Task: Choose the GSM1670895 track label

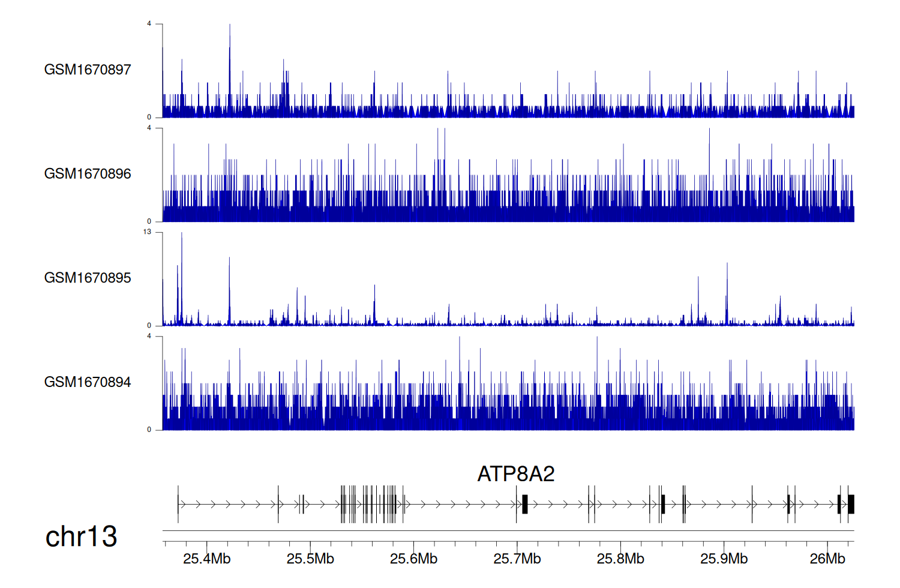Action: (x=88, y=278)
